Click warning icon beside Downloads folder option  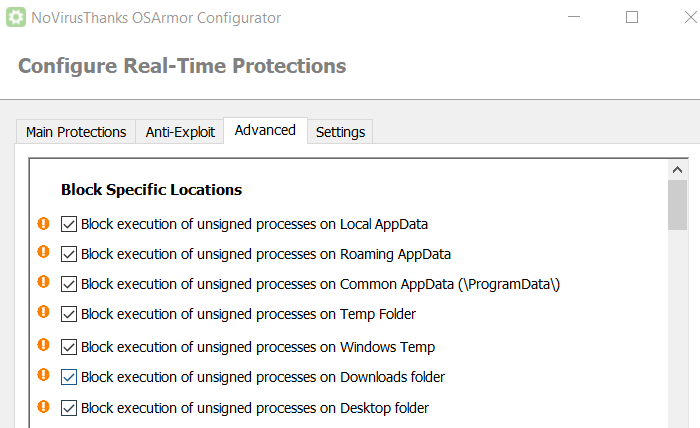tap(43, 375)
